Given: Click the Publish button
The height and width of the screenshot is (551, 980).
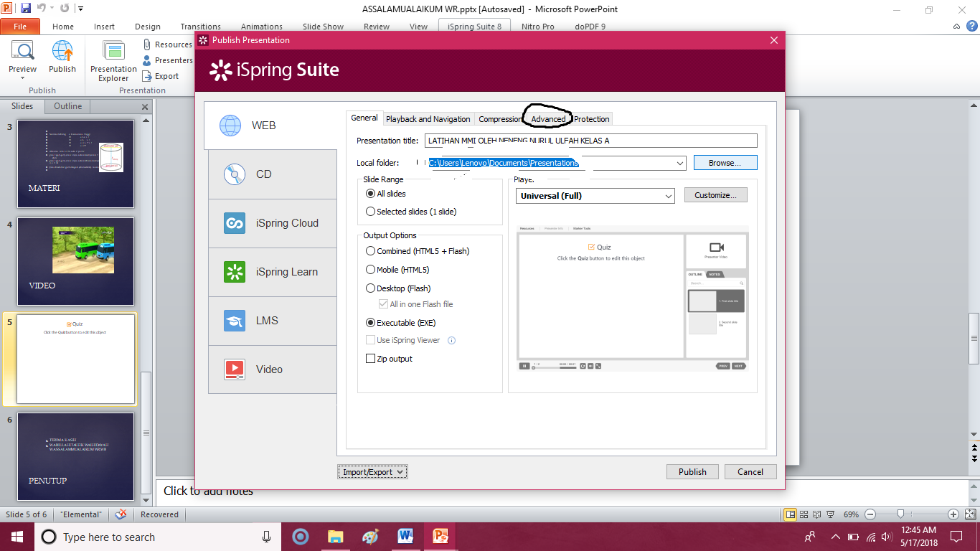Looking at the screenshot, I should 692,471.
